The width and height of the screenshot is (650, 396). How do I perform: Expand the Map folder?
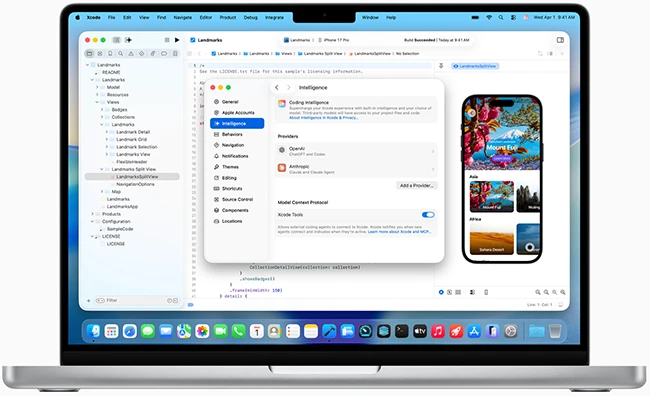[x=102, y=192]
